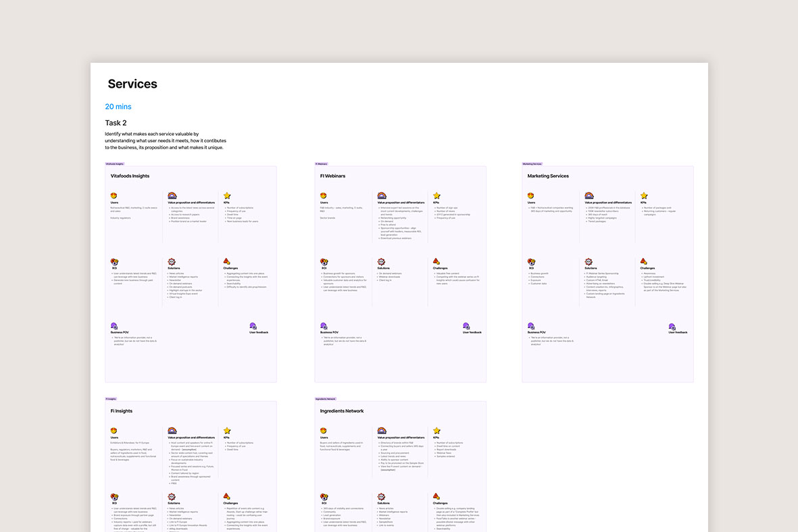The image size is (798, 532).
Task: Click the Users emoji icon in Fi Insights
Action: (114, 431)
